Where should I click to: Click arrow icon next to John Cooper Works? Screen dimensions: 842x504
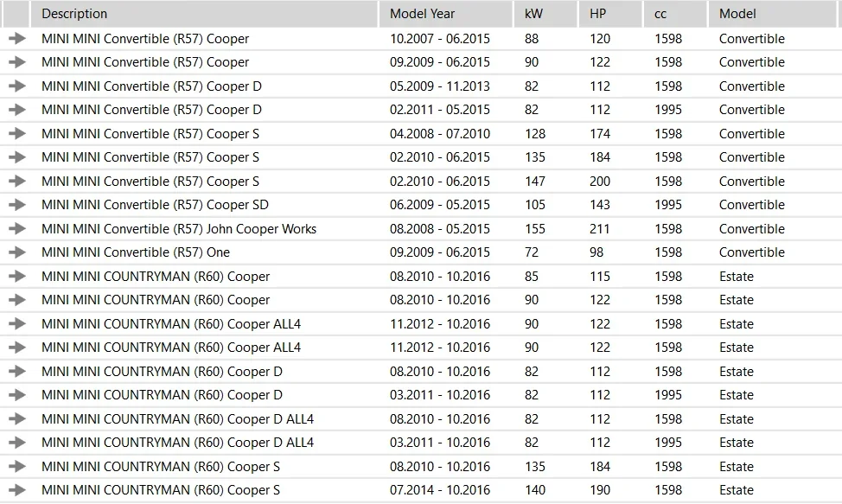[17, 228]
